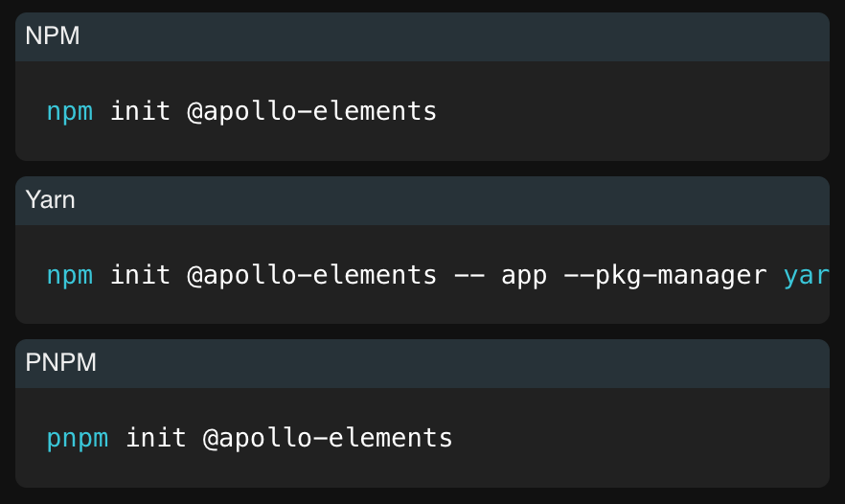Click the cyan npm keyword in Yarn block

point(70,275)
